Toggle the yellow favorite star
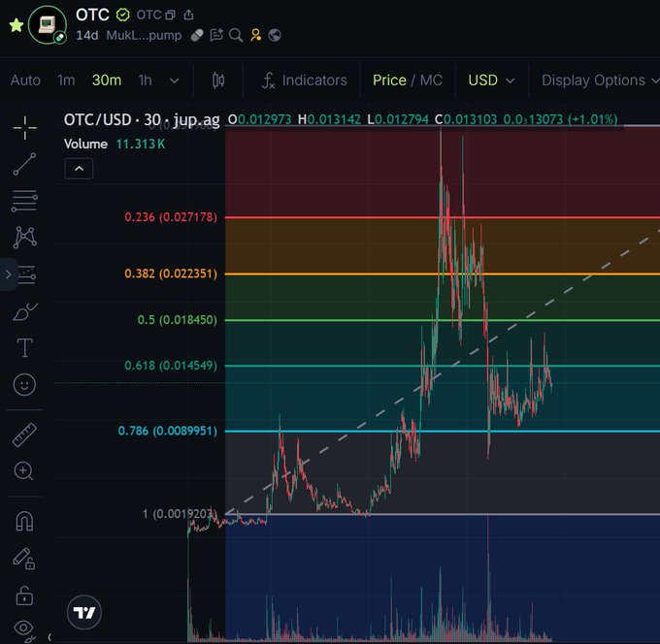This screenshot has height=644, width=660. [16, 25]
